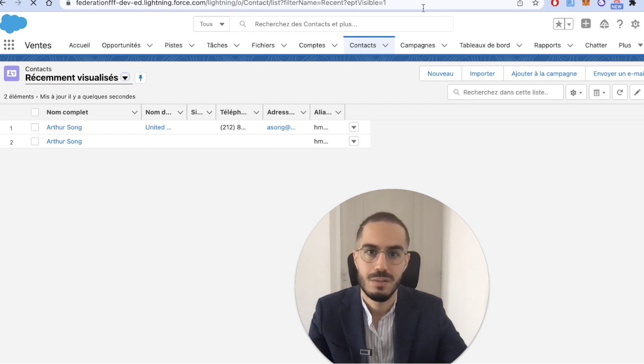Select the checkbox for row 2

tap(35, 142)
